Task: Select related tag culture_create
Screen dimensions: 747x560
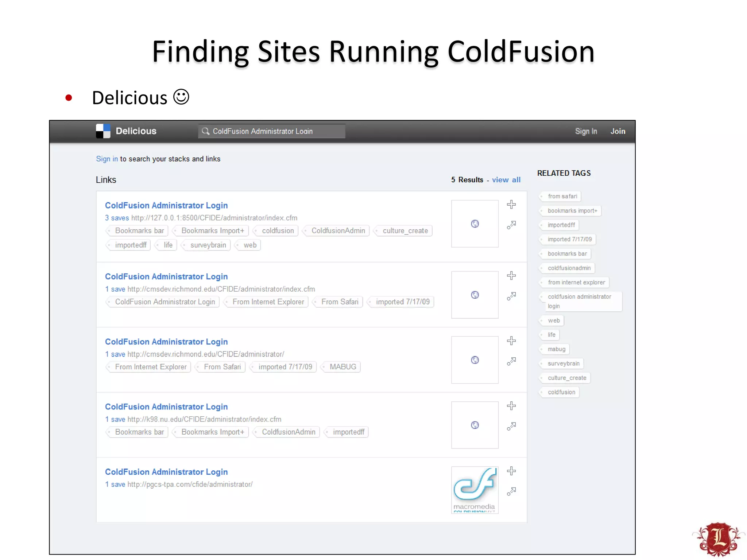Action: tap(565, 378)
